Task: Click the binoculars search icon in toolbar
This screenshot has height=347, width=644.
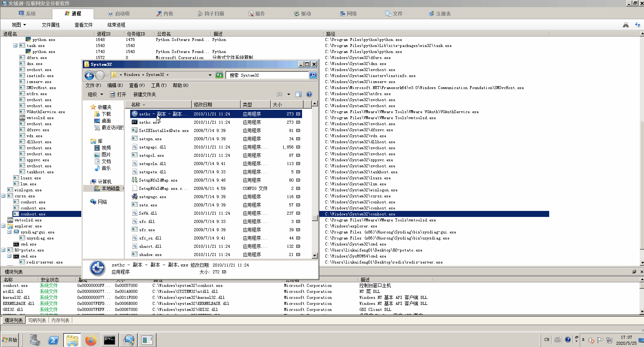Action: pos(626,25)
